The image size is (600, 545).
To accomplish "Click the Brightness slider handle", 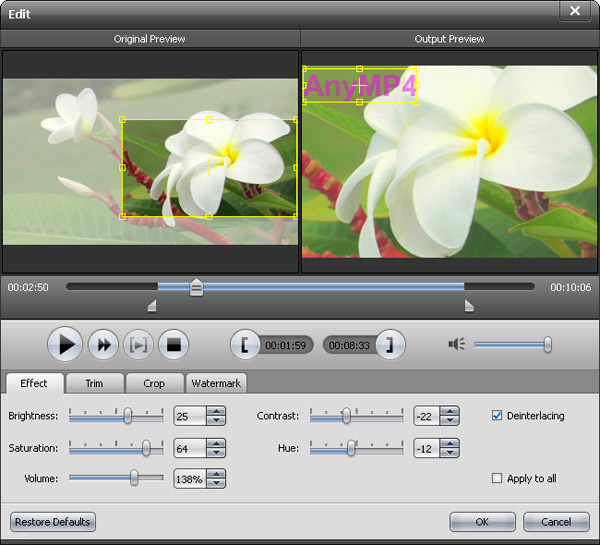I will [x=128, y=416].
